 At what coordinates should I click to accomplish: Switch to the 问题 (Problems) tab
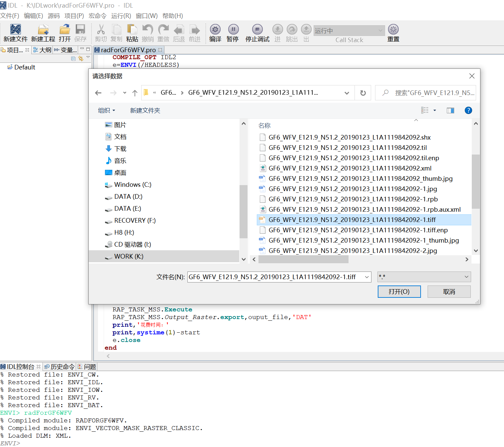[x=87, y=367]
